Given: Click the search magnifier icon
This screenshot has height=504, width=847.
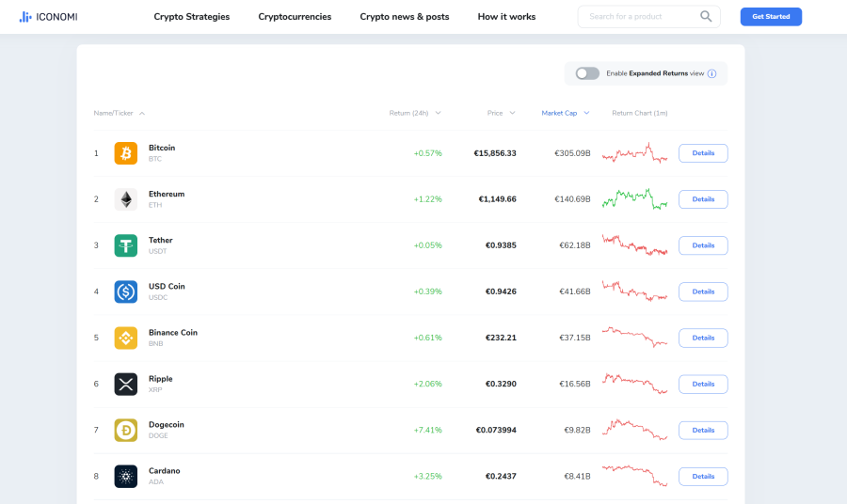Looking at the screenshot, I should [706, 16].
